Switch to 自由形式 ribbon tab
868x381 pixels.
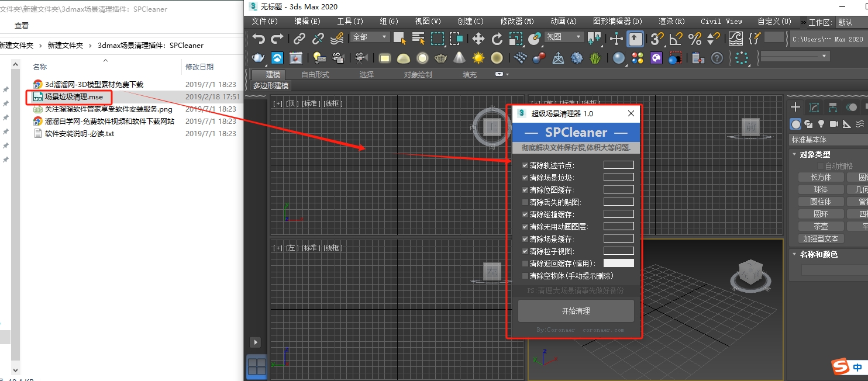pos(315,75)
